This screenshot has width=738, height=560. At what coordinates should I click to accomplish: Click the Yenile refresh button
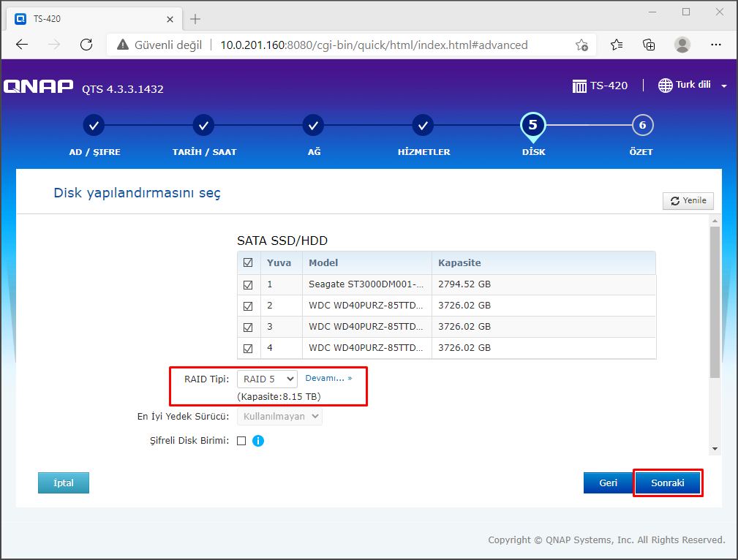tap(688, 201)
